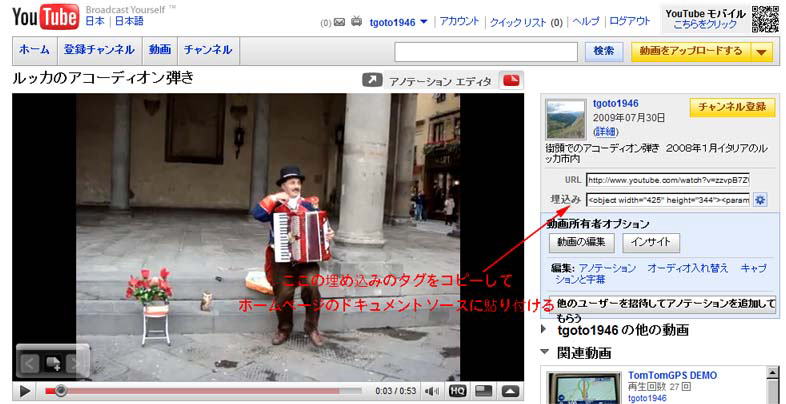Click the red annotation toggle icon
The width and height of the screenshot is (786, 404).
click(511, 80)
